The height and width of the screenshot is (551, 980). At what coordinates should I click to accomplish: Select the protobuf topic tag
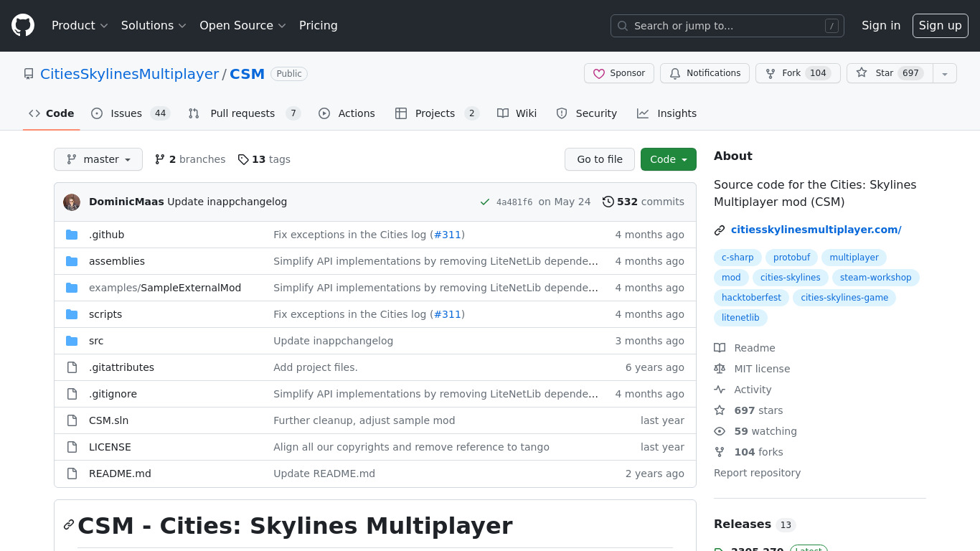792,258
